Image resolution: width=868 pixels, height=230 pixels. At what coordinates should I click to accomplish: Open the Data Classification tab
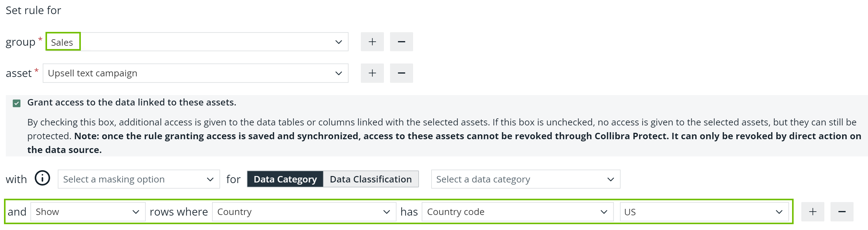371,179
